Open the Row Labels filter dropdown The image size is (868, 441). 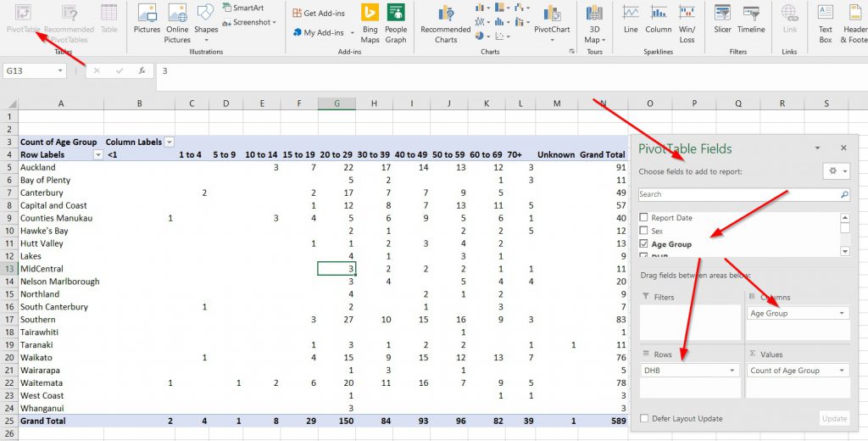[x=97, y=155]
